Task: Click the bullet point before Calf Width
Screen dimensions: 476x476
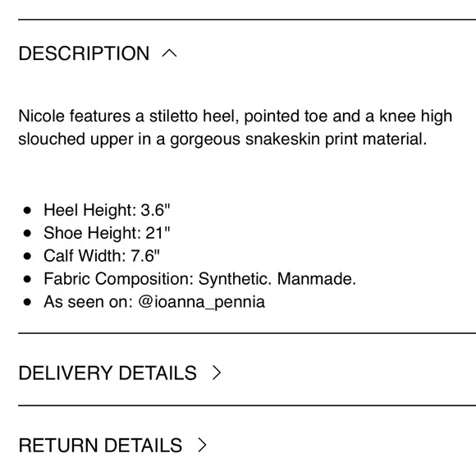Action: coord(27,256)
